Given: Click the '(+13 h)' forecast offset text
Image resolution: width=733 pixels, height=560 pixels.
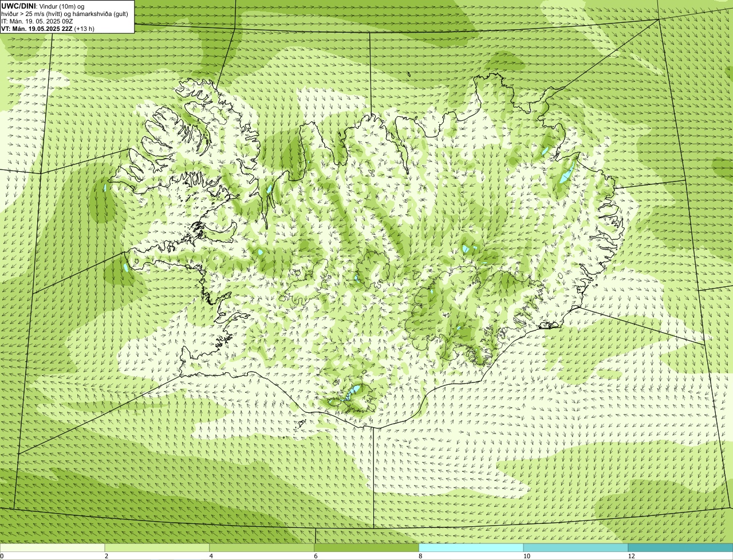Looking at the screenshot, I should click(84, 29).
